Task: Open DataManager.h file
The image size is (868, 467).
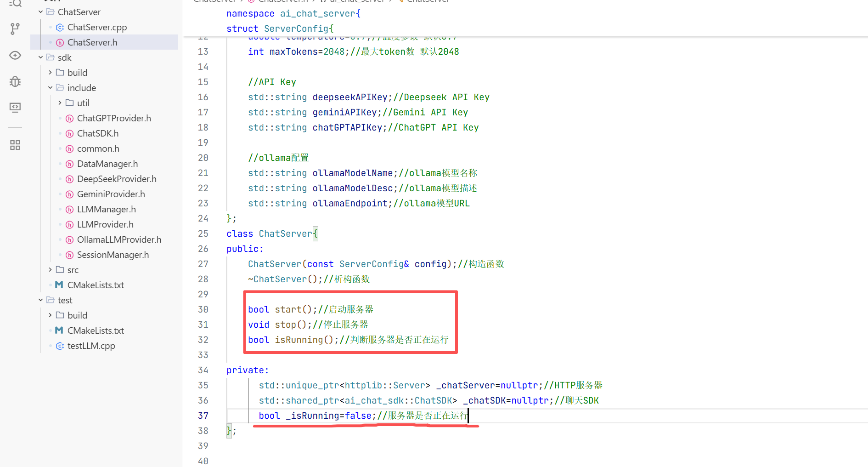Action: pos(107,164)
